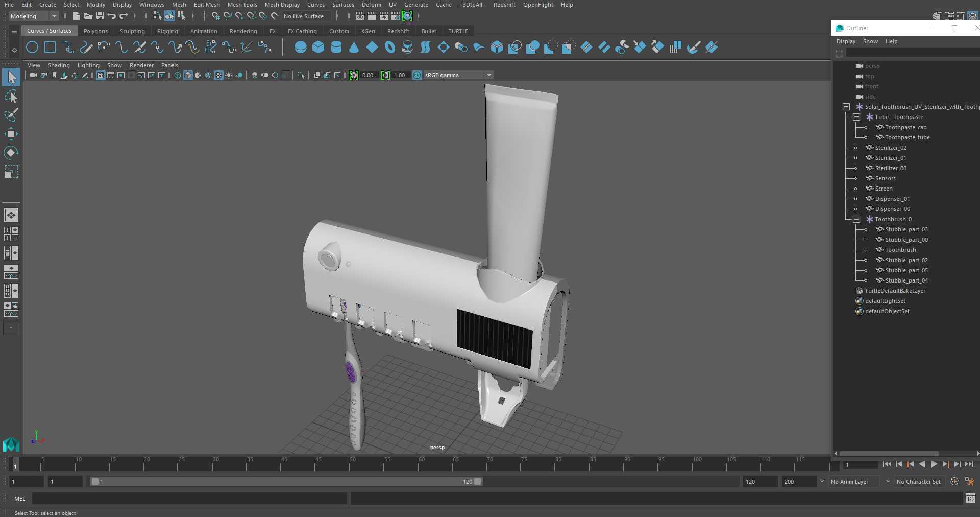Toggle use all lights in viewport

(x=229, y=75)
